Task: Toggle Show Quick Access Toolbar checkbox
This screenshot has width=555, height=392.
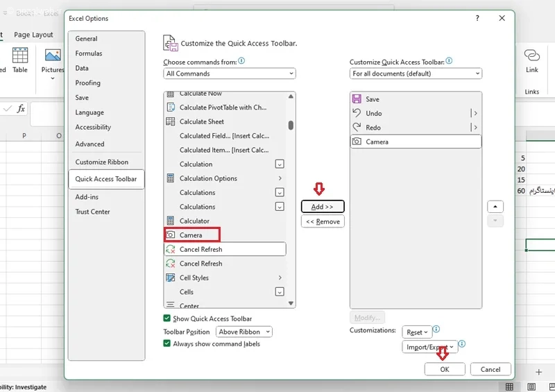Action: (167, 318)
